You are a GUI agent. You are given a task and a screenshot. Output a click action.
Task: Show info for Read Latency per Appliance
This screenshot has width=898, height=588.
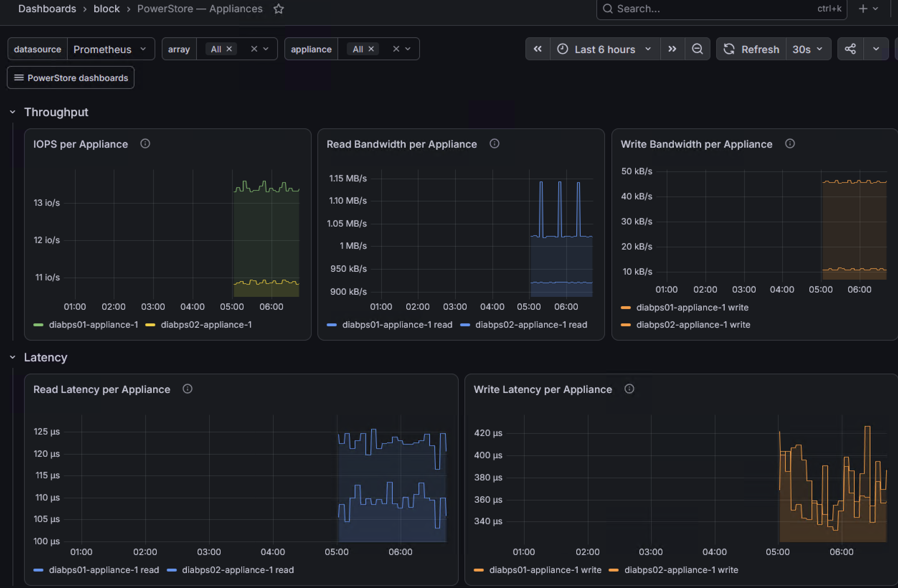tap(188, 389)
